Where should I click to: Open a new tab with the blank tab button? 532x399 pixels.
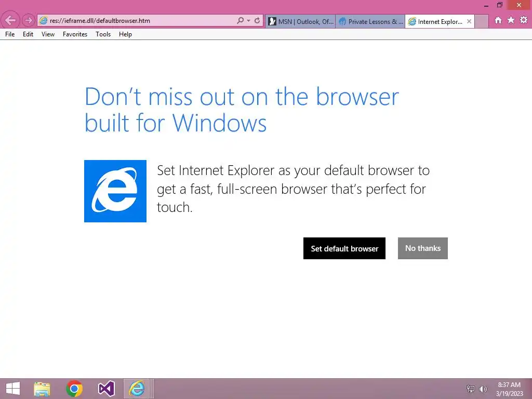click(482, 21)
